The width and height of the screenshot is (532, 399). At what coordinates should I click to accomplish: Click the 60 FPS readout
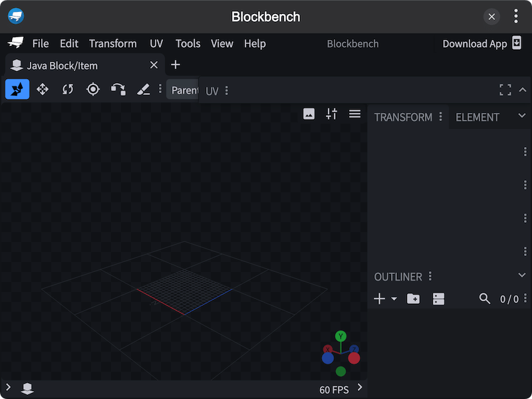334,390
